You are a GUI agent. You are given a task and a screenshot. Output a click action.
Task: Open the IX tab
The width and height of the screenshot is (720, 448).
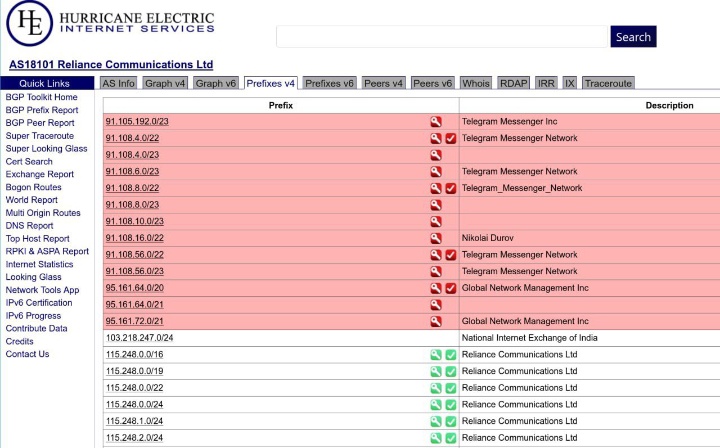click(569, 83)
